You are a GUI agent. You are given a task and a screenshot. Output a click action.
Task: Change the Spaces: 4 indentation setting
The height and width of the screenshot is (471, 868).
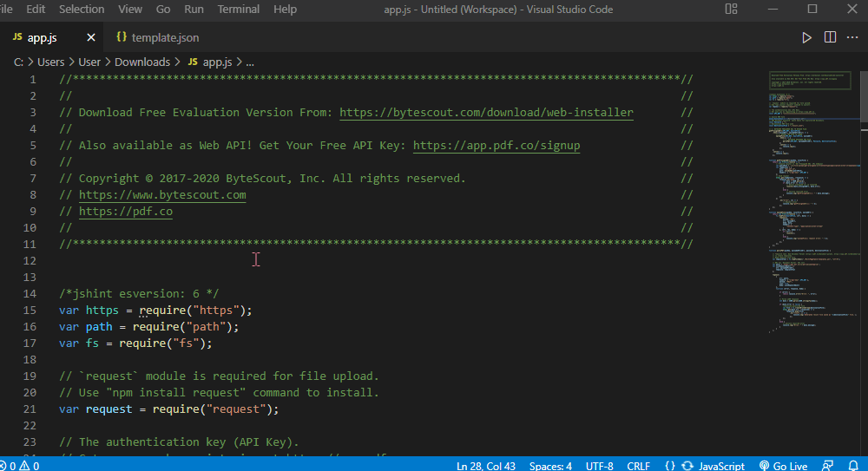[550, 466]
